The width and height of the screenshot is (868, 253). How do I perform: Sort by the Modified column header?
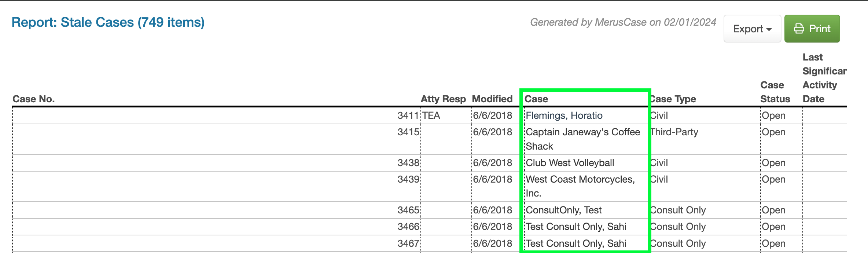492,99
